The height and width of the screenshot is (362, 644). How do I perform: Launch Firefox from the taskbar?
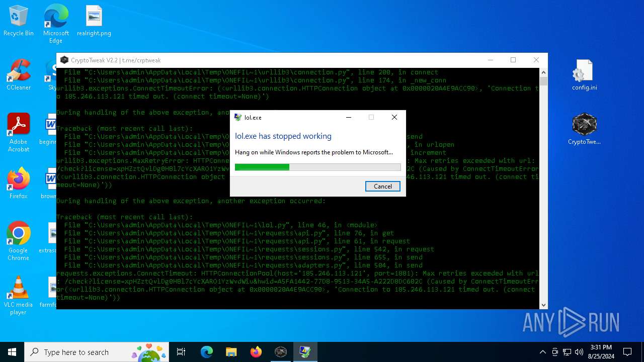pos(256,352)
